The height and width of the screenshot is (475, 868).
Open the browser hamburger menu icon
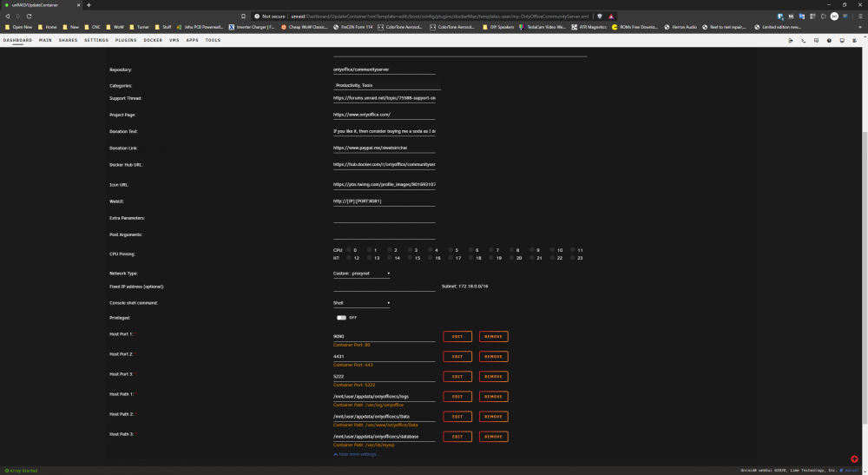(x=860, y=16)
